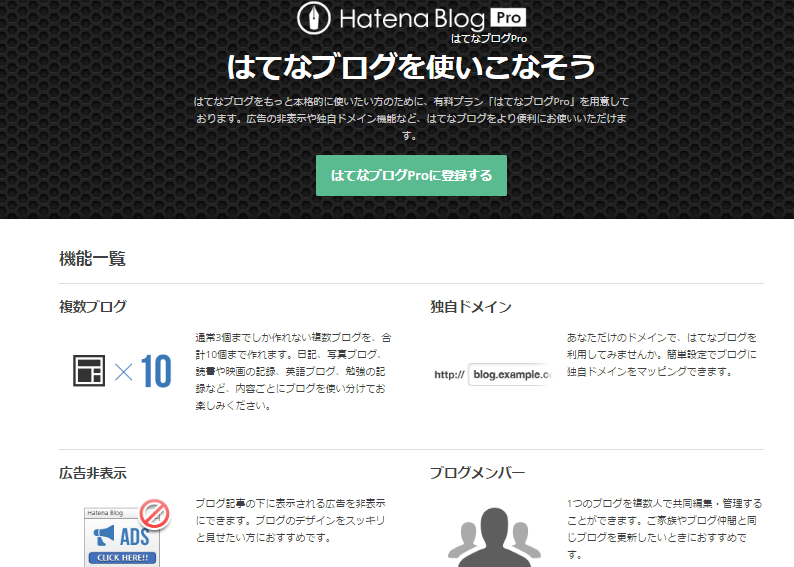Click the blog members people silhouette icon
This screenshot has height=567, width=794.
(x=494, y=537)
